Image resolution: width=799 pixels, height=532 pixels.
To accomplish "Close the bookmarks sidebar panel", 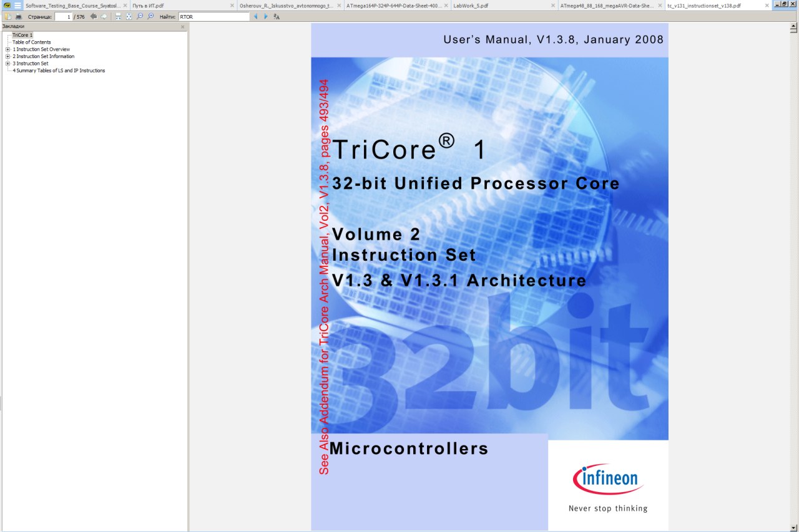I will pyautogui.click(x=183, y=27).
